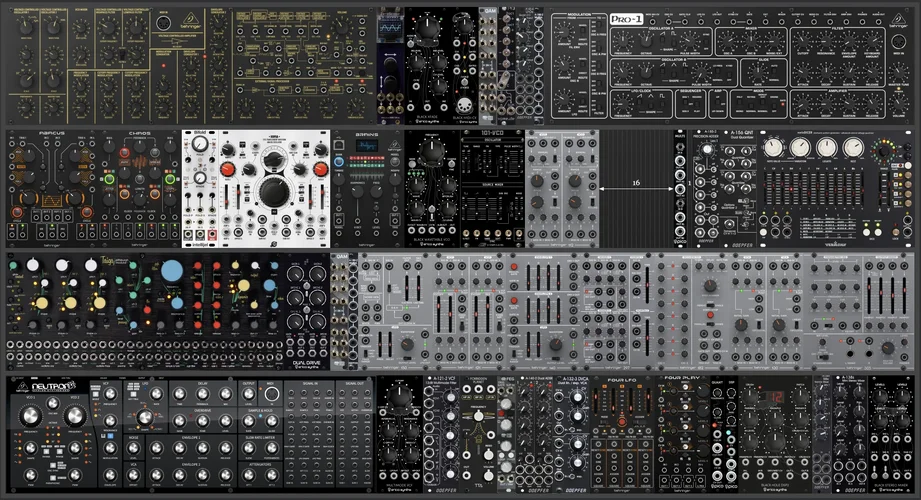Select the QAM module in the top row
The image size is (921, 500).
click(x=489, y=65)
